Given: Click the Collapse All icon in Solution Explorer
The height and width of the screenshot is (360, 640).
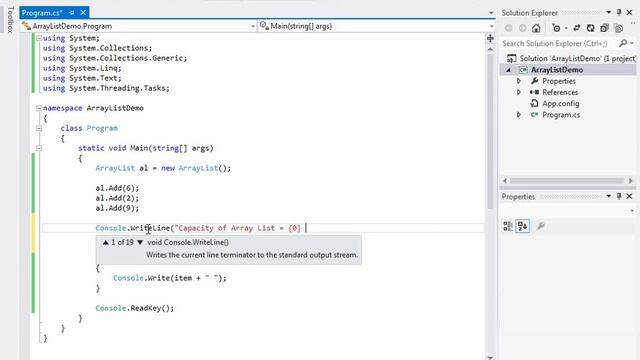Looking at the screenshot, I should pos(604,28).
